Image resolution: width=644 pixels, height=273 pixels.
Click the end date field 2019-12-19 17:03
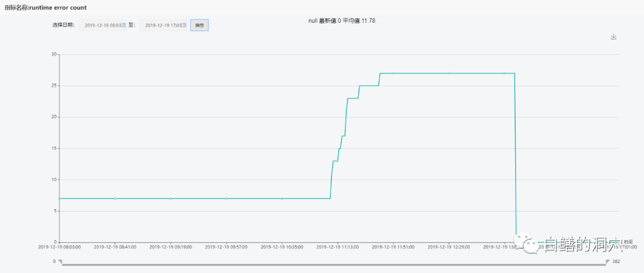pyautogui.click(x=162, y=26)
